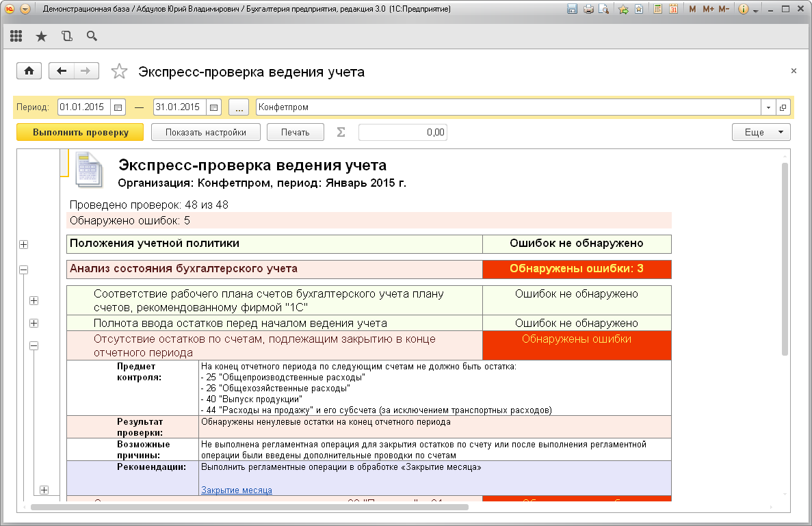Open the calendar icon in the title bar
Image resolution: width=812 pixels, height=526 pixels.
click(x=673, y=10)
